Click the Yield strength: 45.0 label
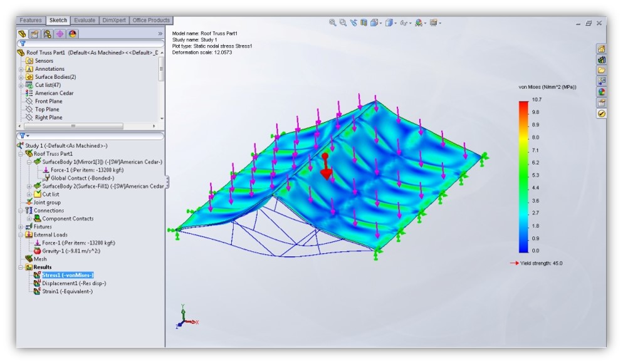623x364 pixels. click(541, 263)
